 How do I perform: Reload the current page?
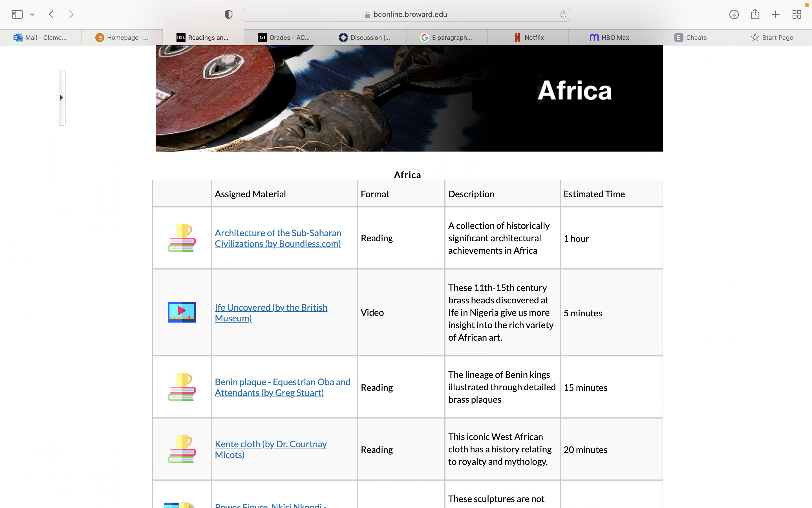click(563, 14)
